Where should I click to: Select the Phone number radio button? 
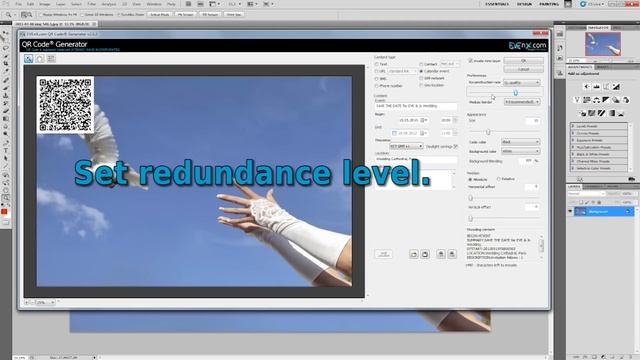click(x=377, y=86)
